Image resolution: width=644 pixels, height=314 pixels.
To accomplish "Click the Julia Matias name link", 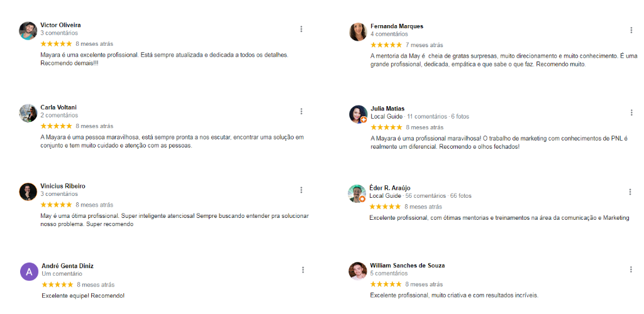I will click(387, 109).
